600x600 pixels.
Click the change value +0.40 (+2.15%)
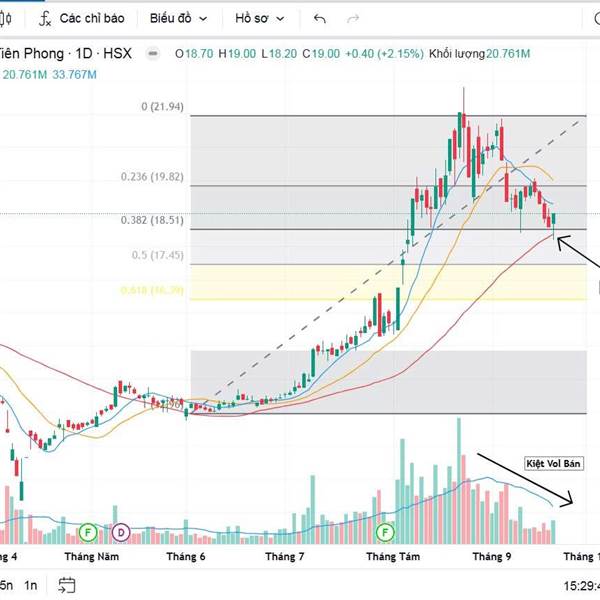pos(384,54)
